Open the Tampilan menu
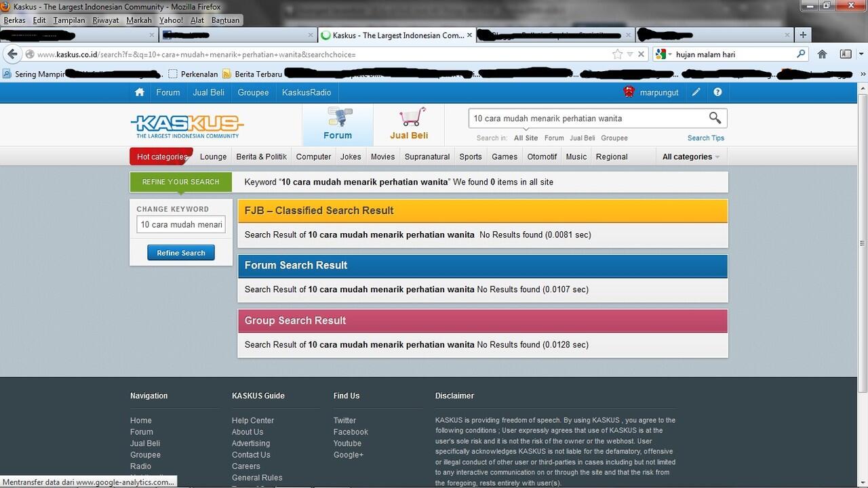This screenshot has width=868, height=488. coord(69,20)
